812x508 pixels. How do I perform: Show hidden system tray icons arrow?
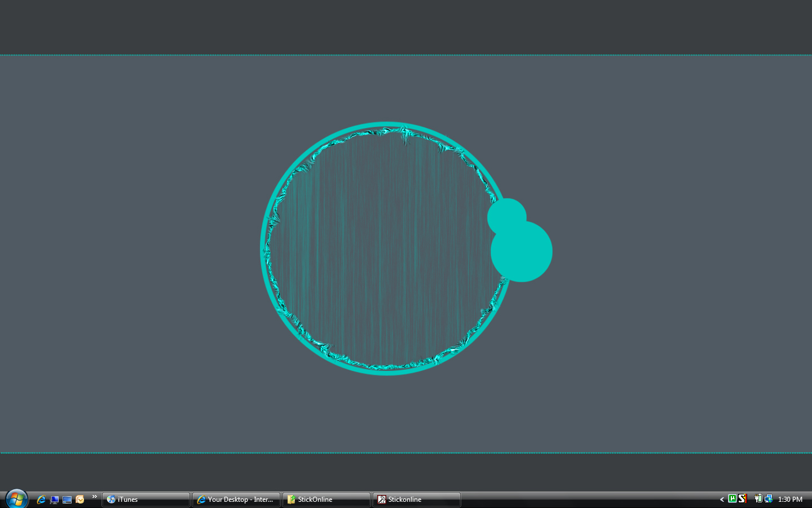point(722,500)
